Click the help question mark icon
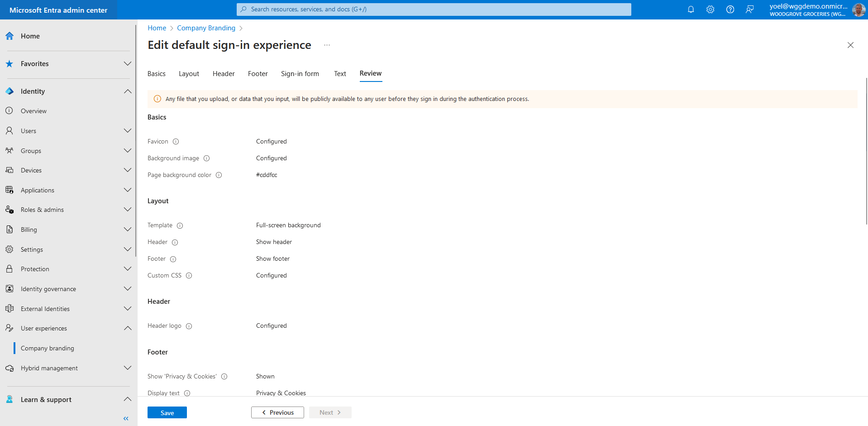The image size is (868, 426). point(730,10)
